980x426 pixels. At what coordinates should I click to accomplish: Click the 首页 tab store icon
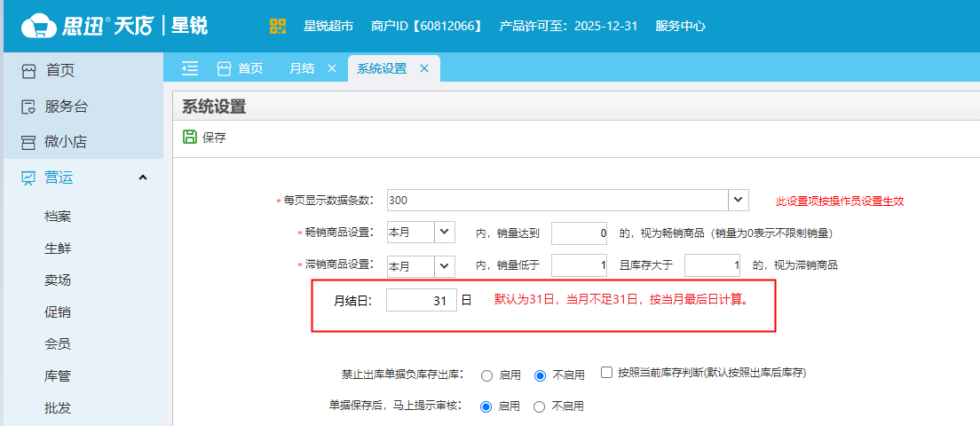pyautogui.click(x=225, y=68)
